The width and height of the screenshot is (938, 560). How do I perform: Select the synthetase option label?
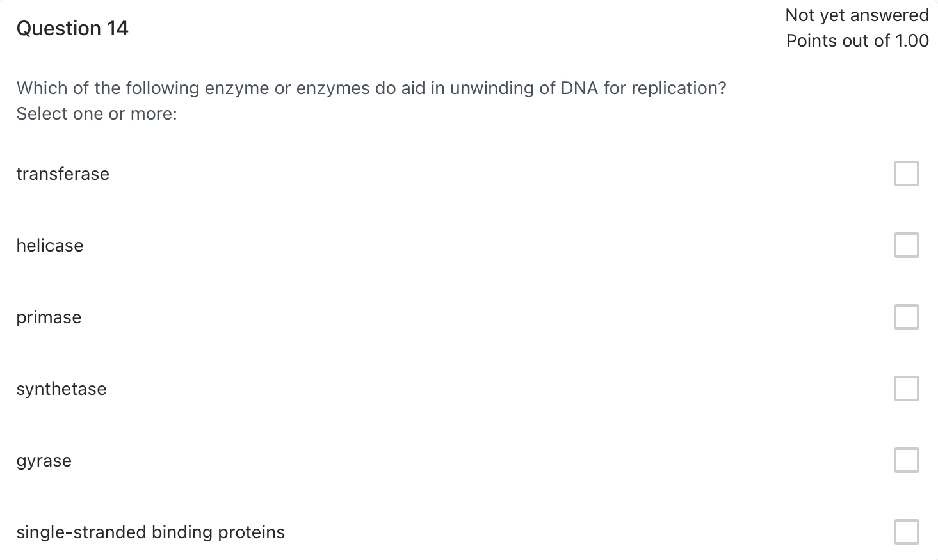(61, 388)
